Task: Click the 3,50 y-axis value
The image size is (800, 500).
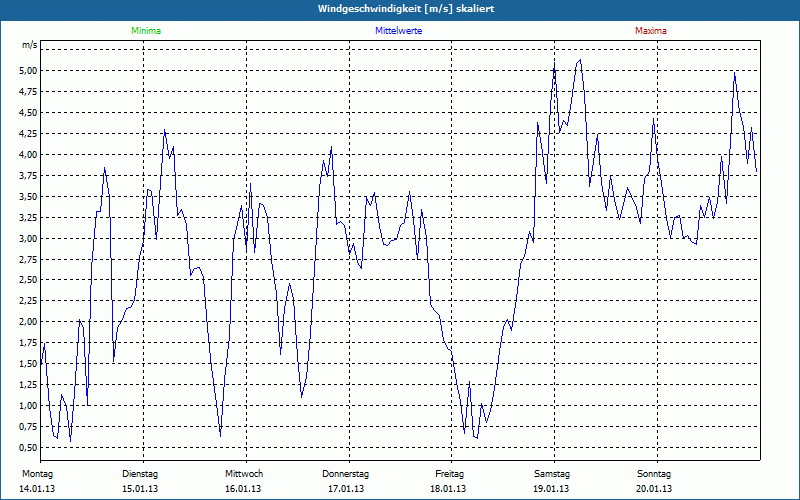Action: tap(29, 196)
